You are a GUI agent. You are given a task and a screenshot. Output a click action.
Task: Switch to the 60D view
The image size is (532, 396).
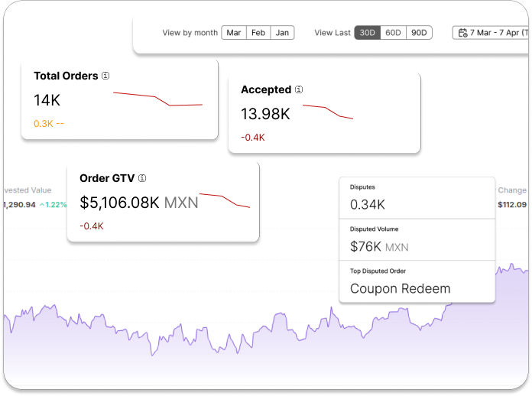393,33
